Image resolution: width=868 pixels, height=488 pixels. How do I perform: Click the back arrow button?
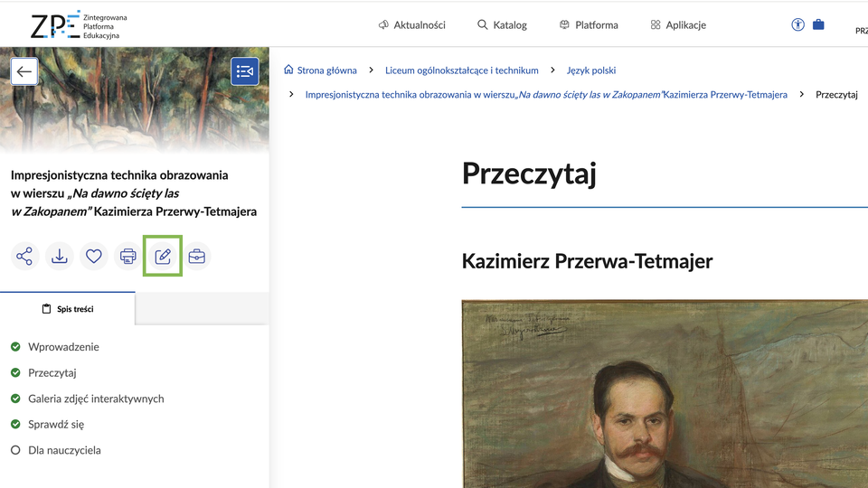point(24,71)
